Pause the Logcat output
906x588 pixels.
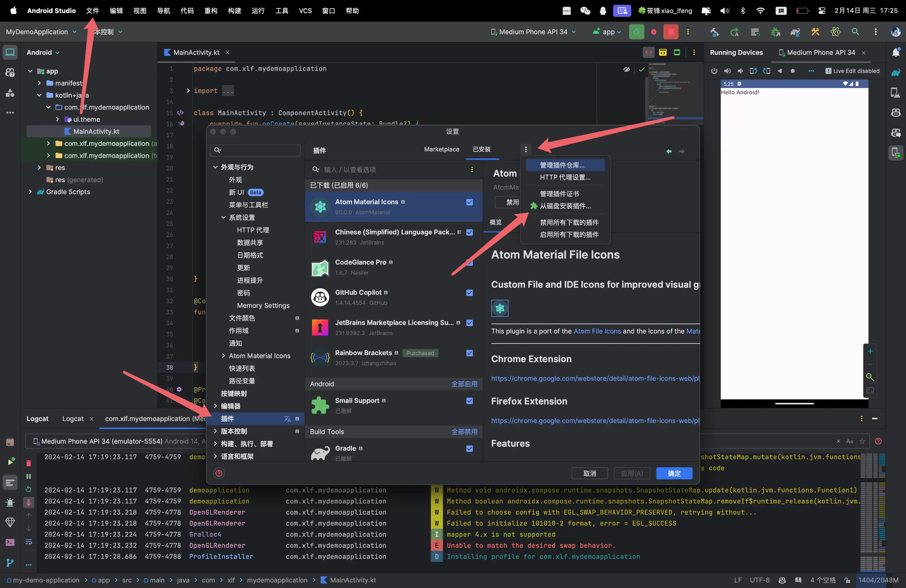pyautogui.click(x=28, y=476)
